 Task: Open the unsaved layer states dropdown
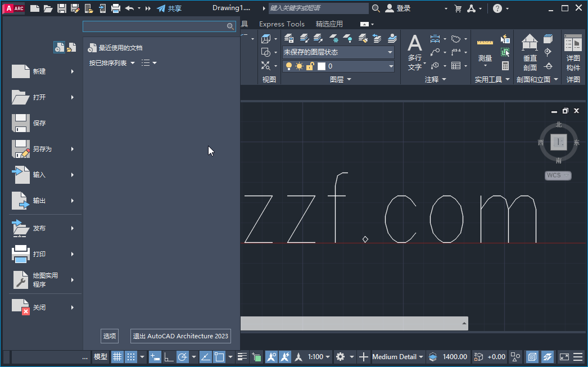point(390,52)
